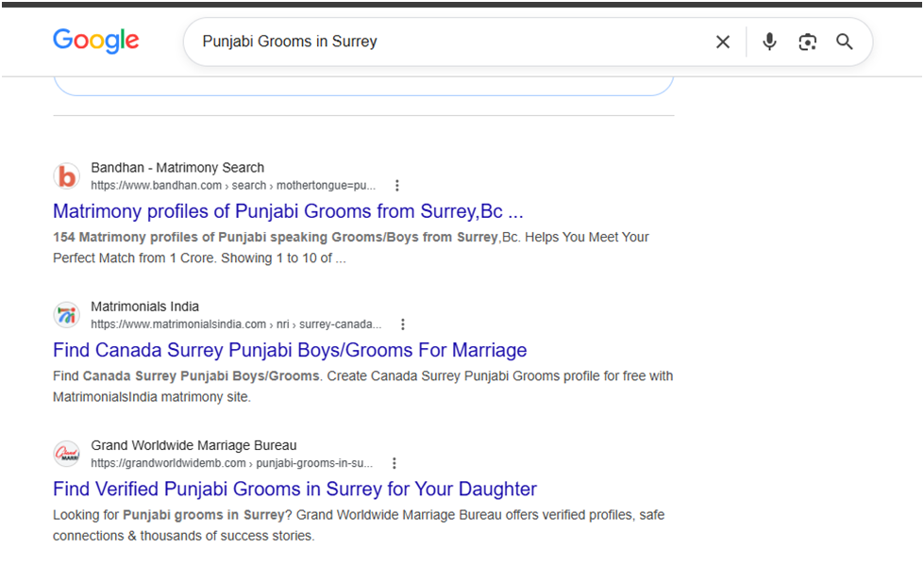924x565 pixels.
Task: Click Grand Worldwide Marriage Bureau favicon
Action: point(67,454)
